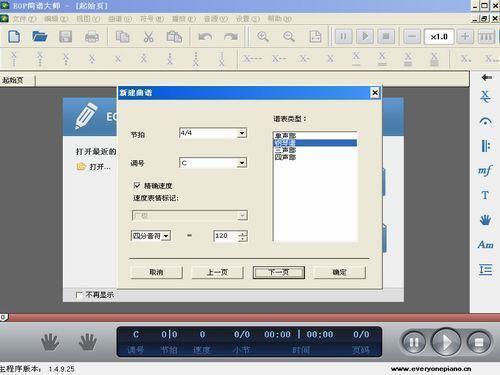Click the mf dynamics sidebar icon
The width and height of the screenshot is (500, 375).
point(485,170)
